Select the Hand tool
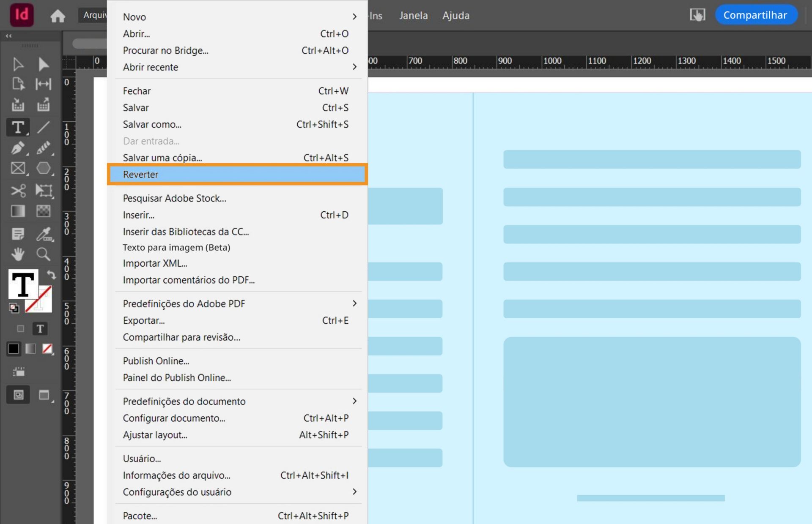The height and width of the screenshot is (524, 812). coord(18,254)
